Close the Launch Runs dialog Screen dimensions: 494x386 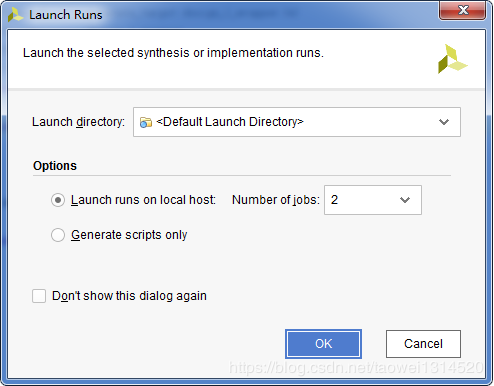coord(462,10)
